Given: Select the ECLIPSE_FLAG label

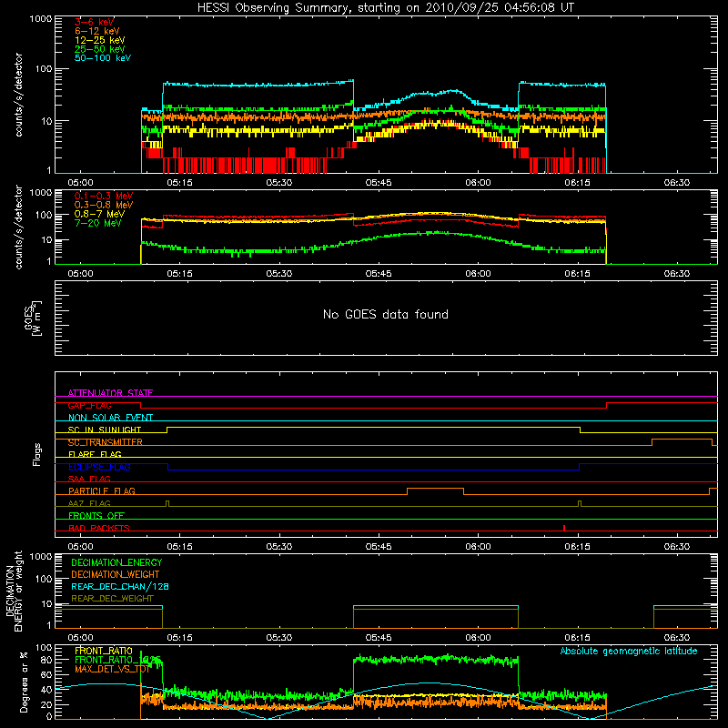Looking at the screenshot, I should point(99,467).
